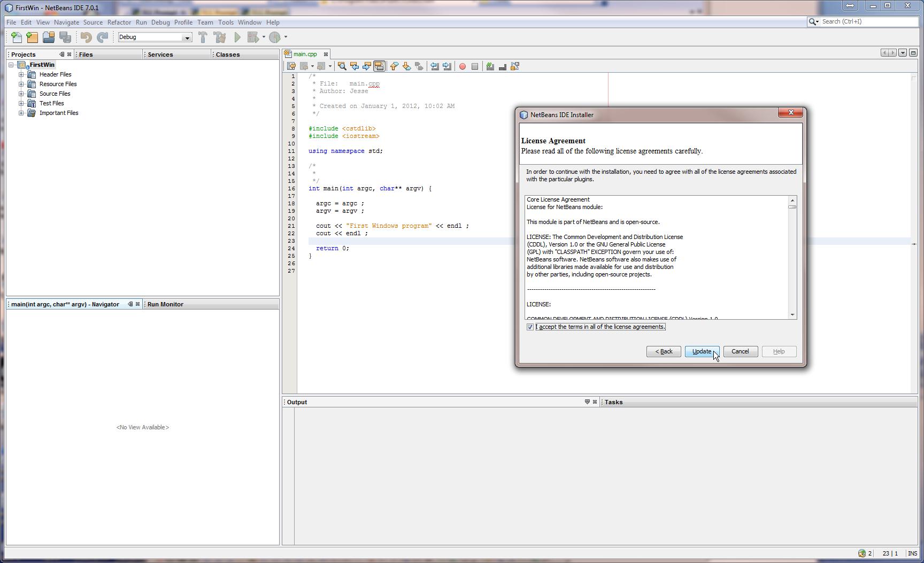Screen dimensions: 924x563
Task: Open the Debug configuration combo box
Action: tap(155, 37)
